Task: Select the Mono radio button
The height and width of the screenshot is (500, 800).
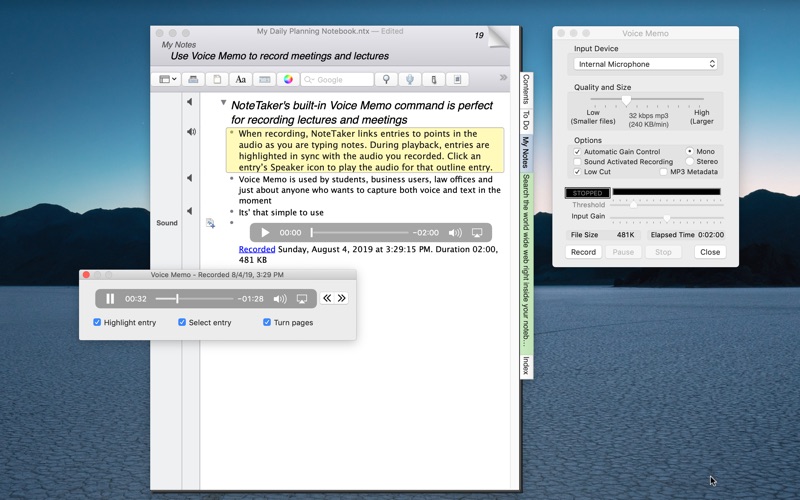Action: pos(690,151)
